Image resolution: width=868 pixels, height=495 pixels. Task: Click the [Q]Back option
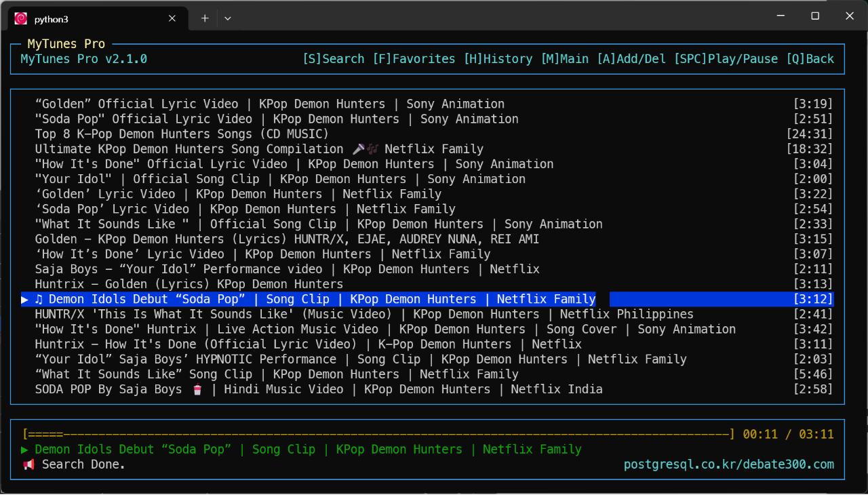810,59
